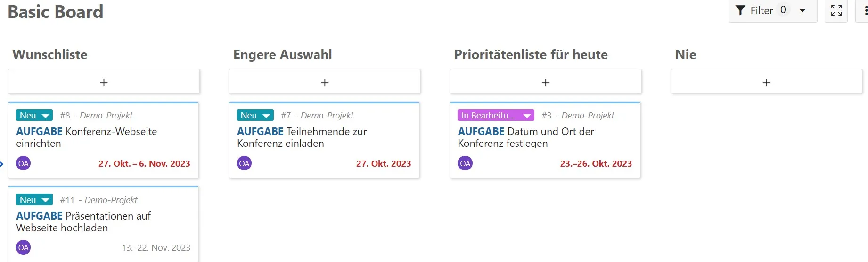Click the Basic Board title
Screen dimensions: 868x262
(56, 12)
